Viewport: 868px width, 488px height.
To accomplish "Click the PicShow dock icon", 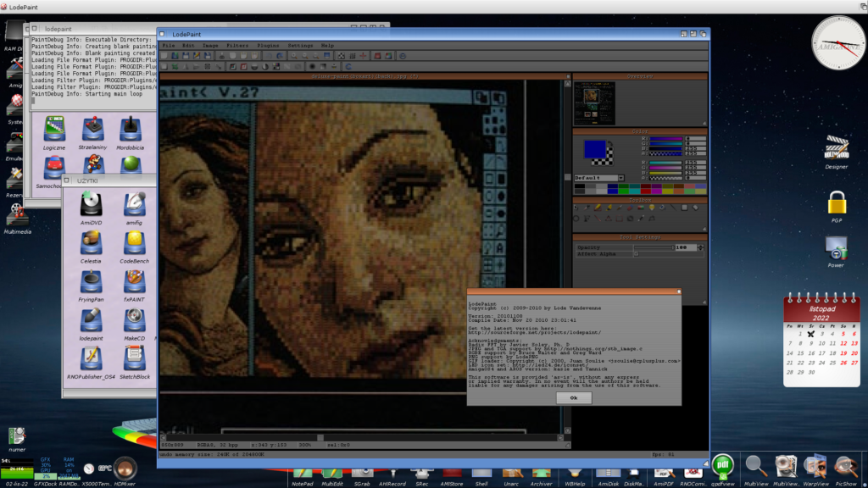I will pos(845,471).
